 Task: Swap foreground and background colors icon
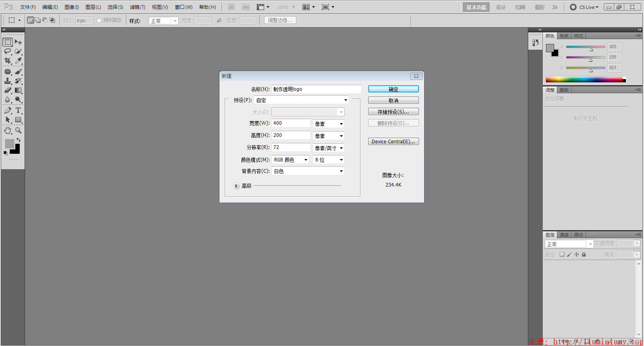(x=18, y=140)
